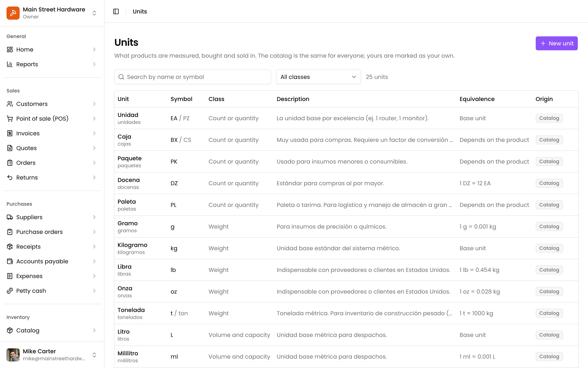Click the Catalog box icon in sidebar
588x368 pixels.
click(x=10, y=330)
